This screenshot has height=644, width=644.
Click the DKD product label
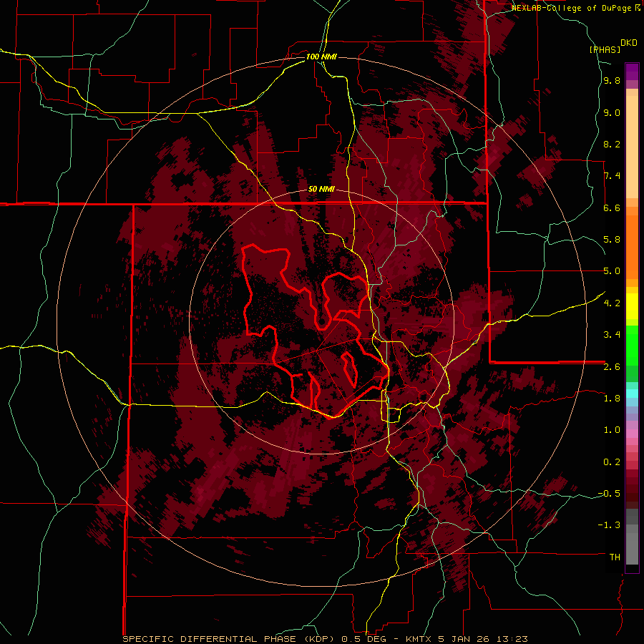[629, 43]
